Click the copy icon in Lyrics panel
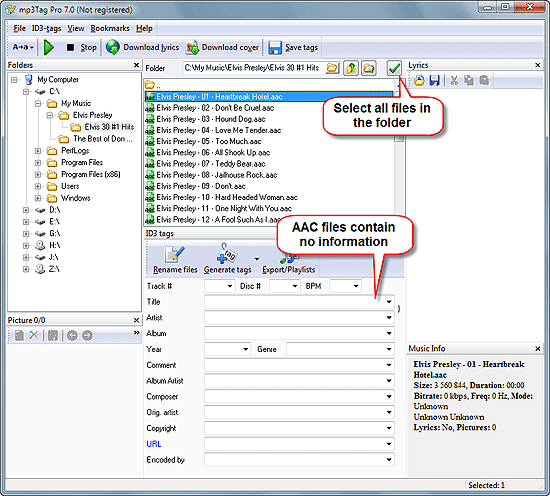 pyautogui.click(x=469, y=81)
